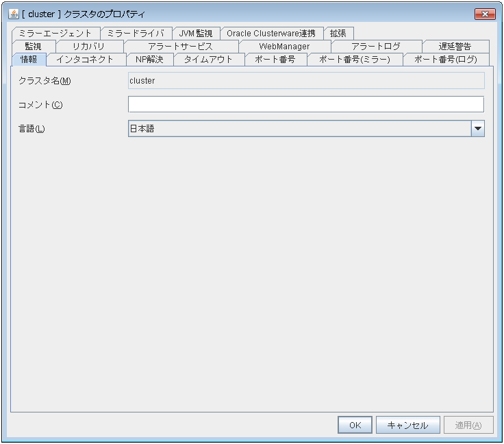This screenshot has width=504, height=444.
Task: Select the 監視 tab
Action: pos(33,47)
